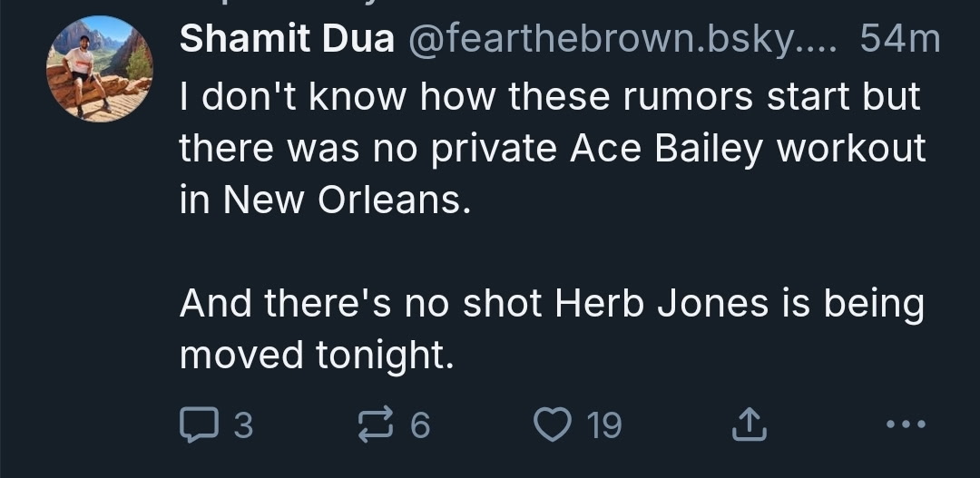Image resolution: width=980 pixels, height=478 pixels.
Task: Click the like count 19
Action: 604,424
